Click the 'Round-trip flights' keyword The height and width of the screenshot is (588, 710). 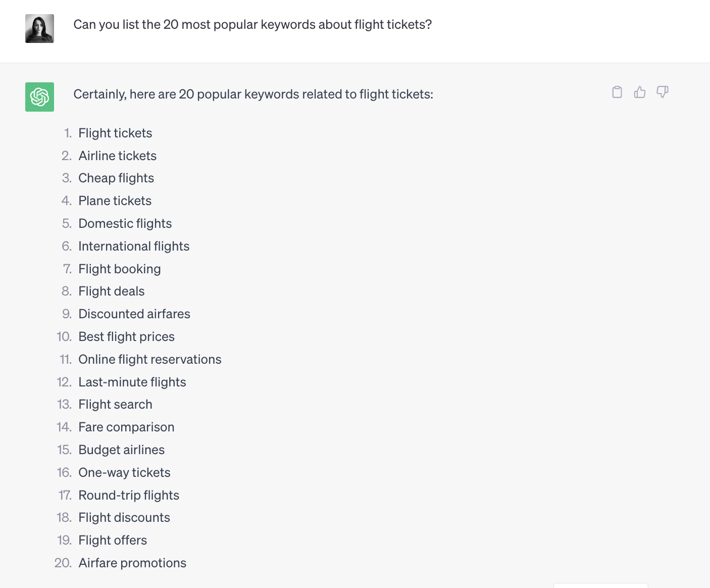(129, 496)
